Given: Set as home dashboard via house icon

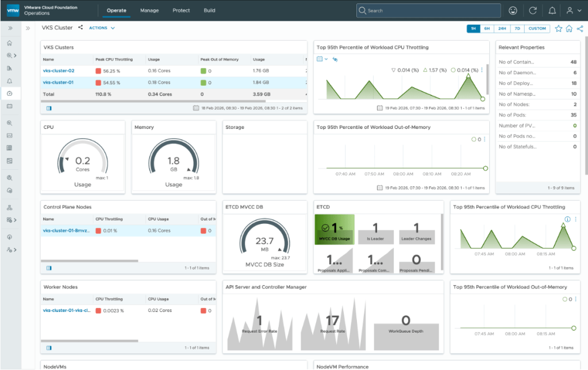Looking at the screenshot, I should 569,29.
